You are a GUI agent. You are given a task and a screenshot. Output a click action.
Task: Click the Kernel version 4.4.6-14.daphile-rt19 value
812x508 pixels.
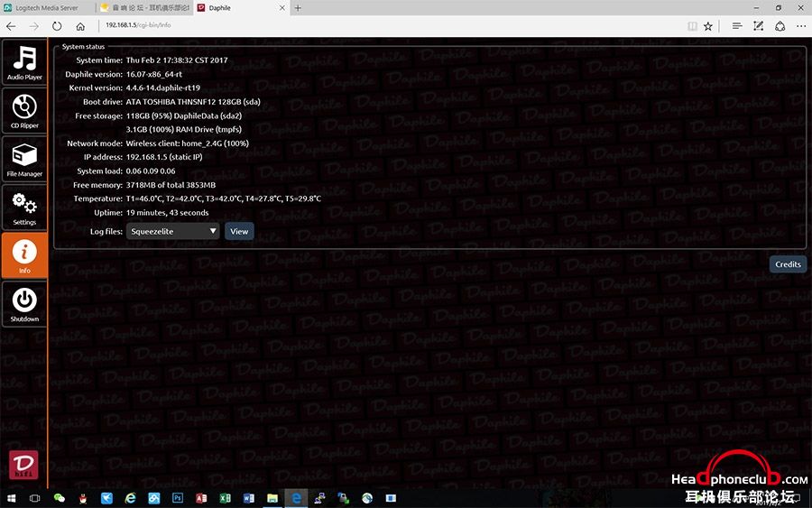tap(163, 88)
